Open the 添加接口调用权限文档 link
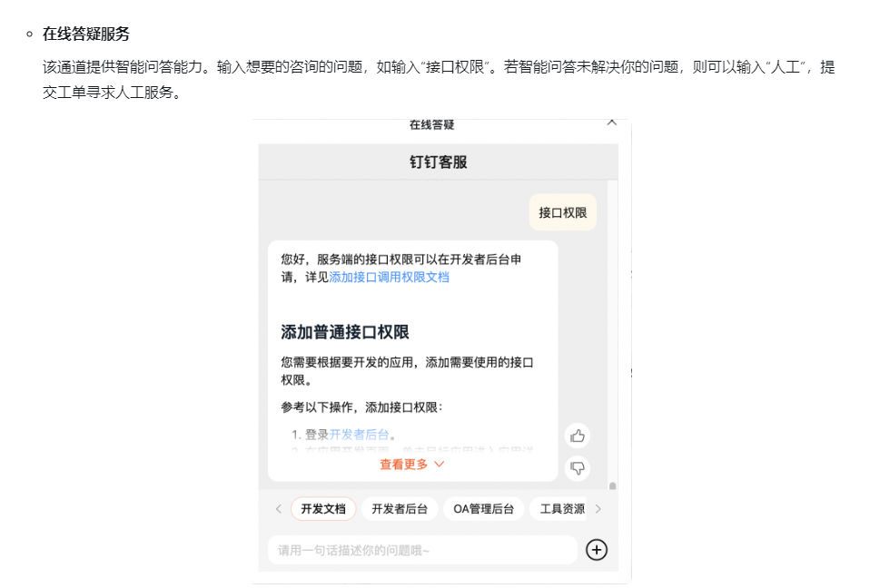The height and width of the screenshot is (588, 870). 389,277
